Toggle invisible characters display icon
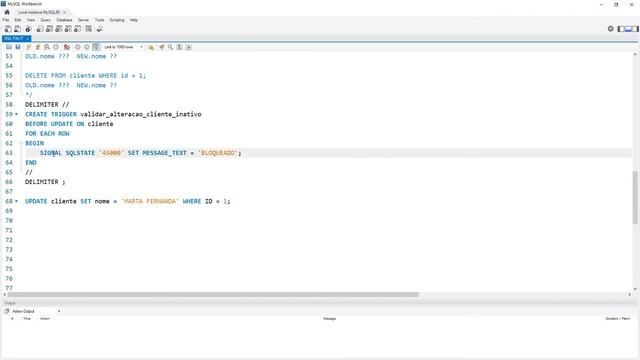 pos(180,47)
